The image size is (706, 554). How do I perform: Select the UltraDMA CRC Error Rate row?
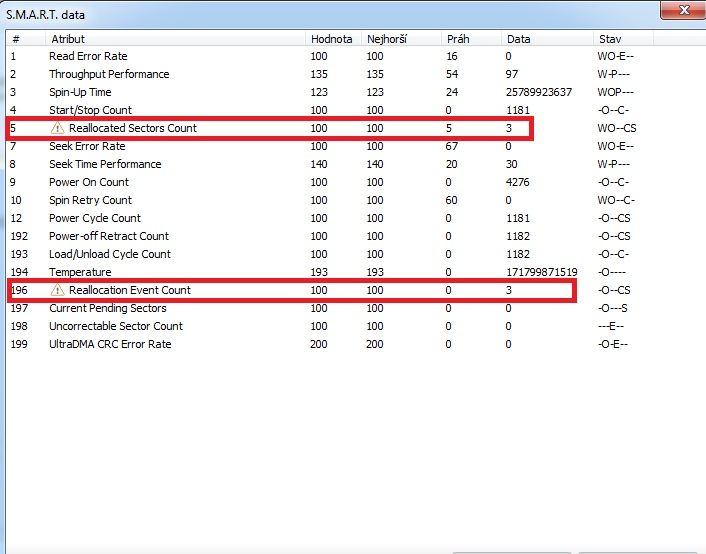tap(110, 344)
